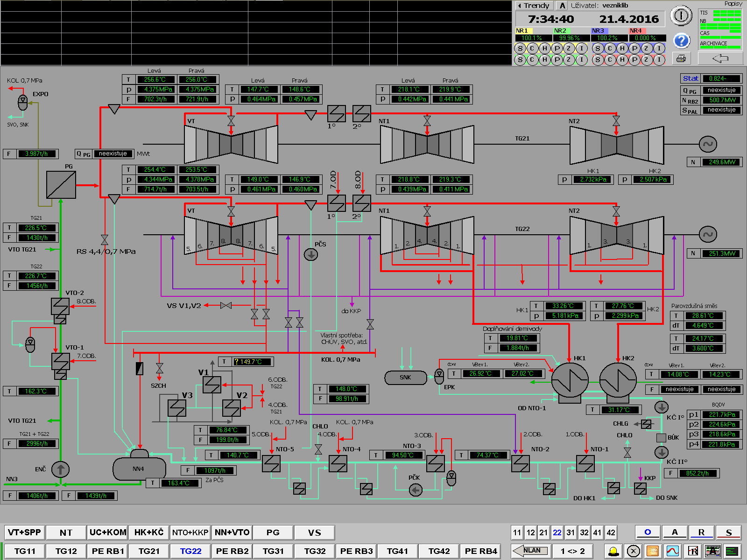The width and height of the screenshot is (747, 560).
Task: Click the NN4 feedwater tank
Action: (x=139, y=469)
